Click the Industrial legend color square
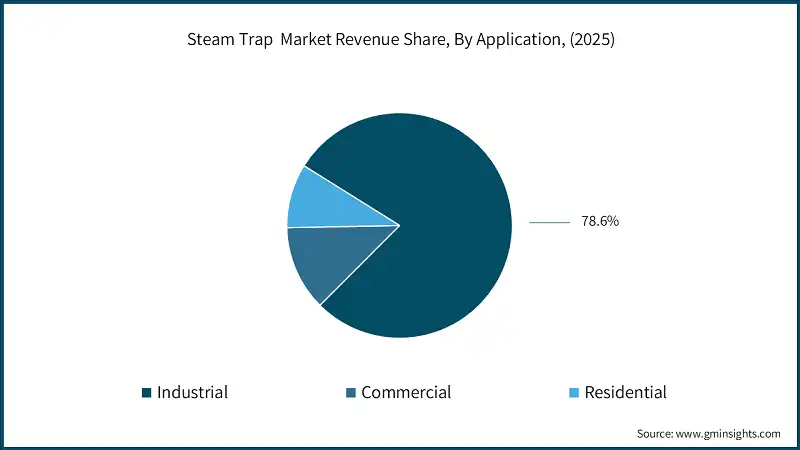 tap(147, 393)
